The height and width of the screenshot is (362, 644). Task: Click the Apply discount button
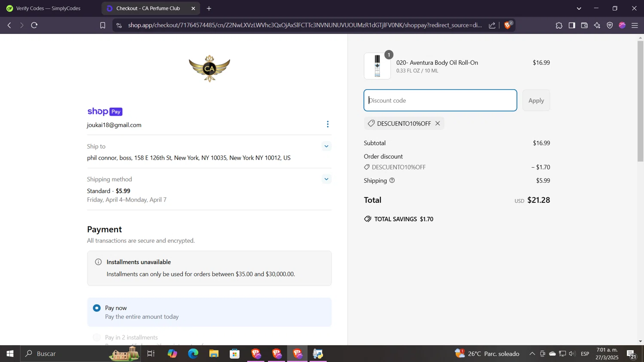pos(536,100)
